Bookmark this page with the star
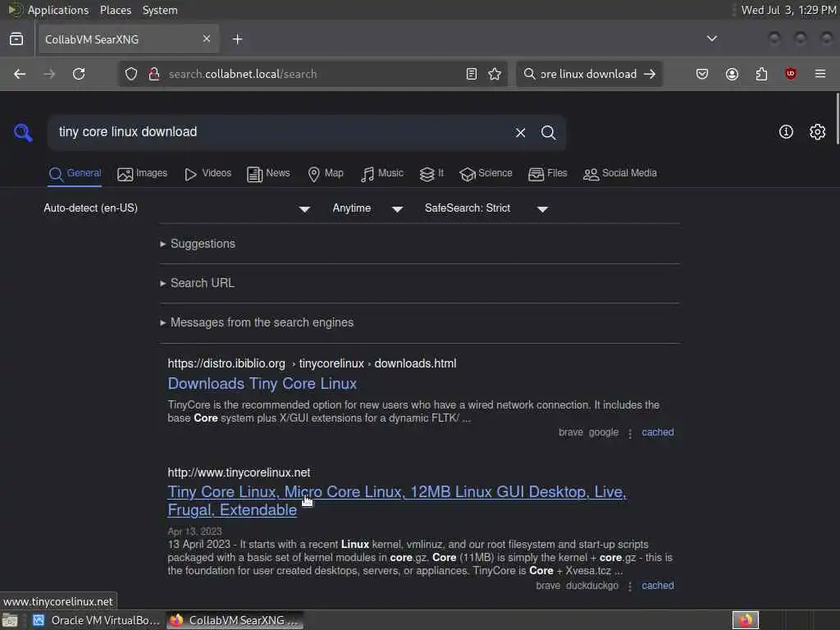The height and width of the screenshot is (630, 840). pos(495,74)
